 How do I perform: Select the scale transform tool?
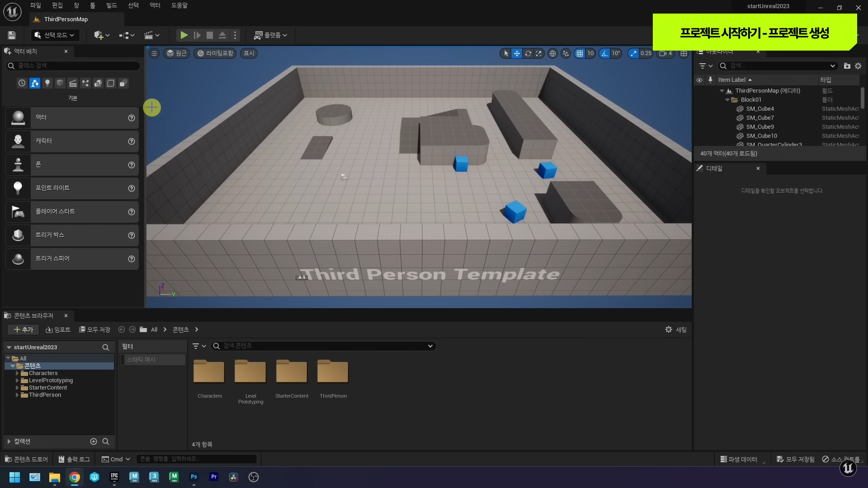point(538,53)
